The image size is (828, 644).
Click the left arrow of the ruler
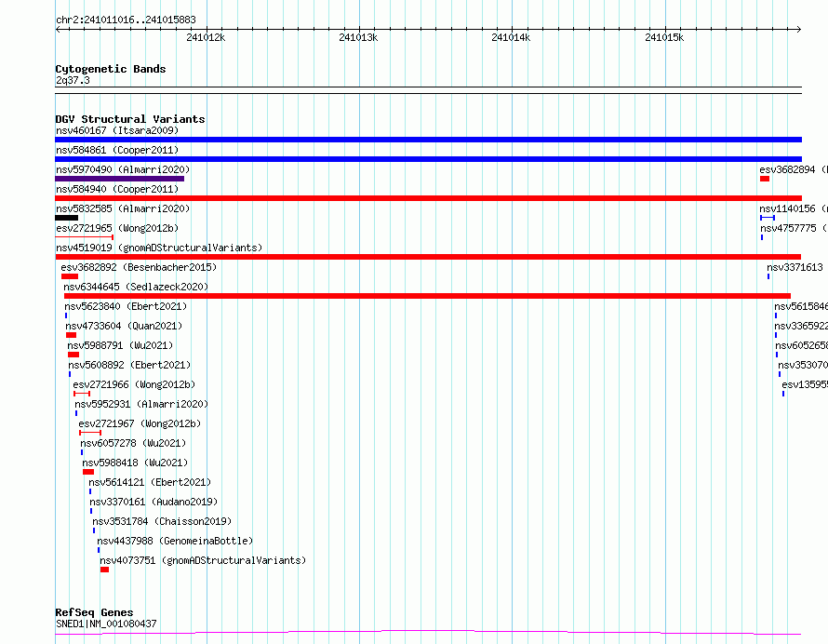pos(58,30)
